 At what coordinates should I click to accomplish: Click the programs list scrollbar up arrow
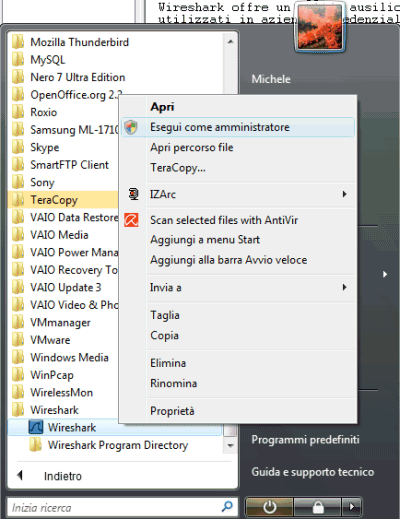[x=230, y=42]
